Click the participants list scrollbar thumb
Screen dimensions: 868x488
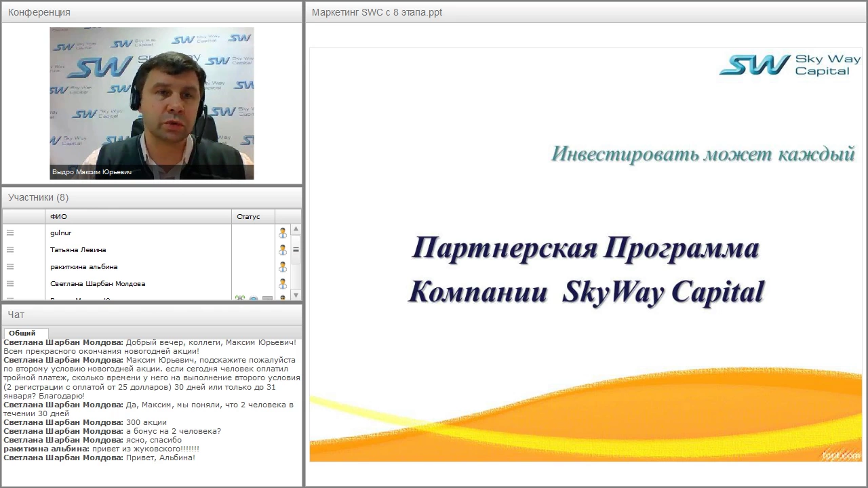click(296, 249)
